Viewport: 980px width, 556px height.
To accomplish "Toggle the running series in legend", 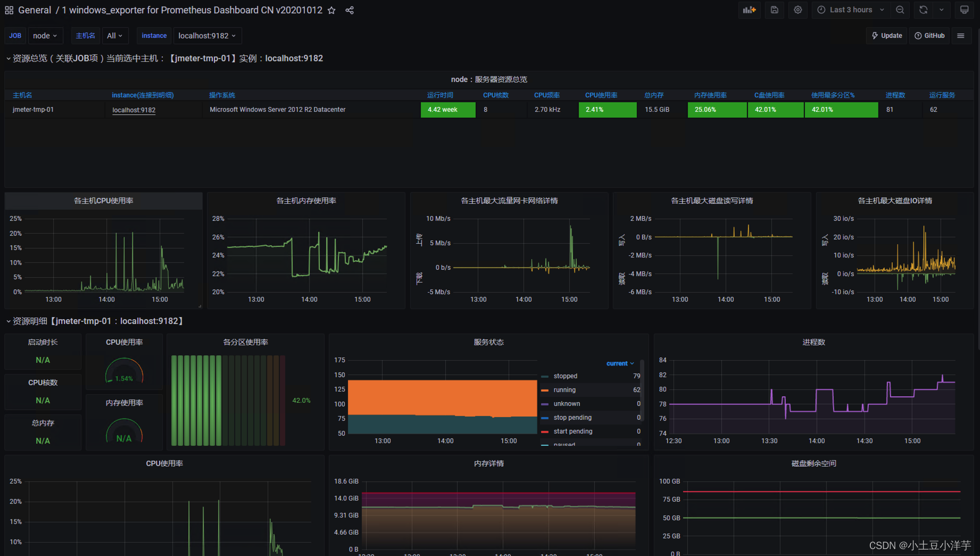I will (x=564, y=390).
